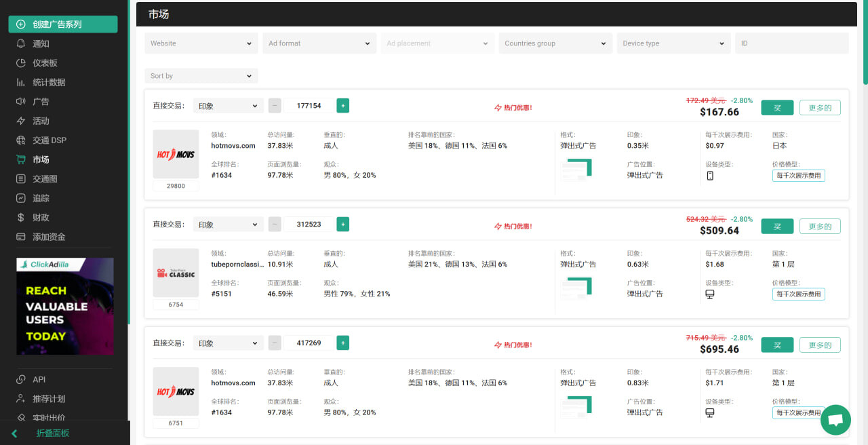This screenshot has width=868, height=445.
Task: Increase quantity 312523 with plus button
Action: click(343, 225)
